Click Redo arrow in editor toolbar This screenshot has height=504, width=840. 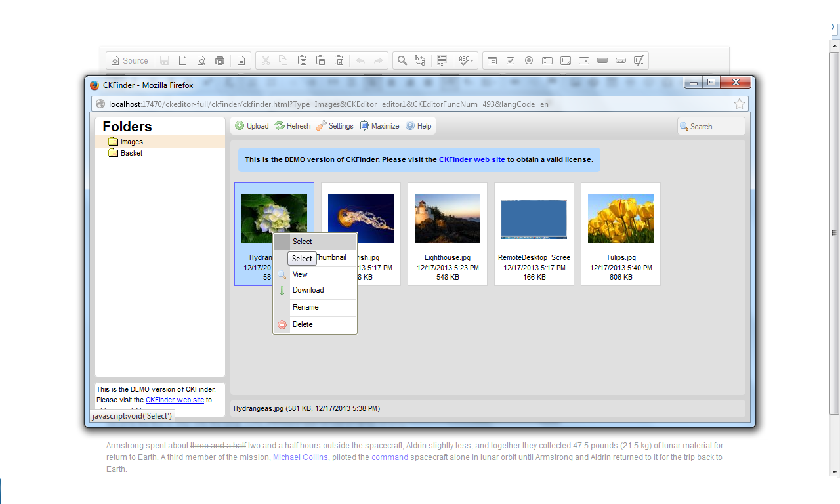[x=379, y=60]
